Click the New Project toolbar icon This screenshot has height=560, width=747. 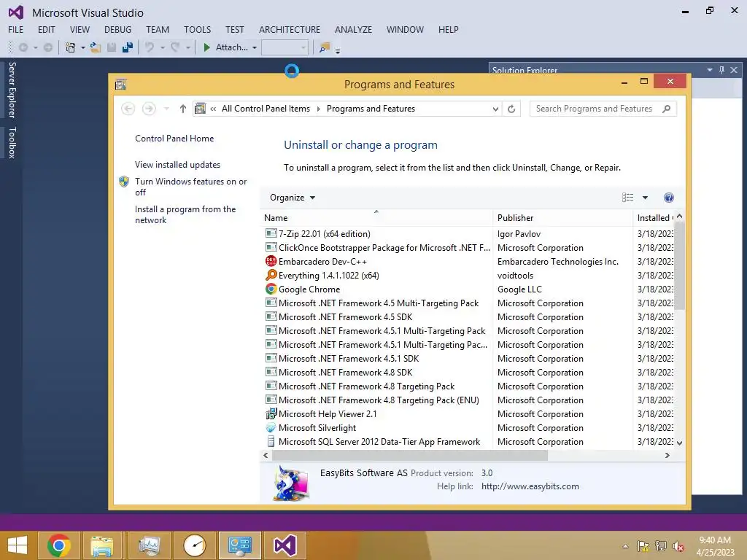pyautogui.click(x=71, y=47)
